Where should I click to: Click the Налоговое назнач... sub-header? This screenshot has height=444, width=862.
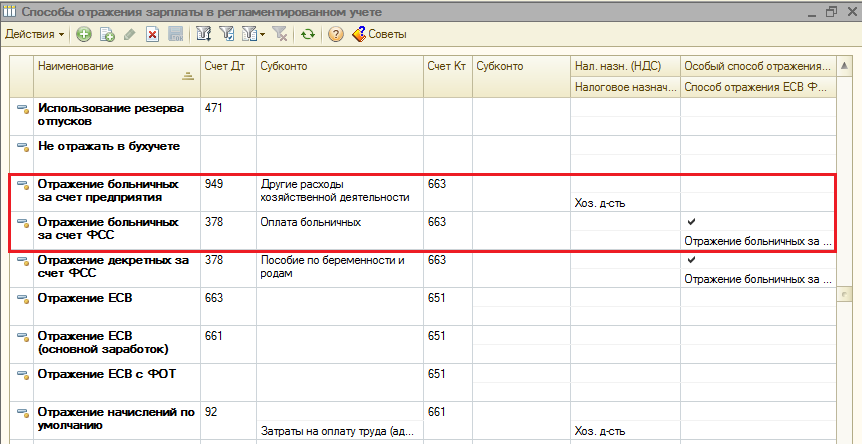(626, 87)
